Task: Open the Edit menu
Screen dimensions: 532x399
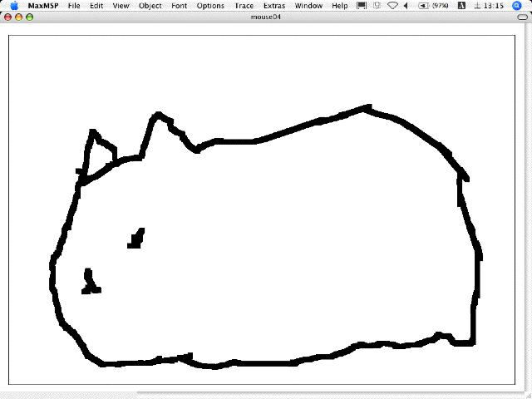Action: (x=96, y=6)
